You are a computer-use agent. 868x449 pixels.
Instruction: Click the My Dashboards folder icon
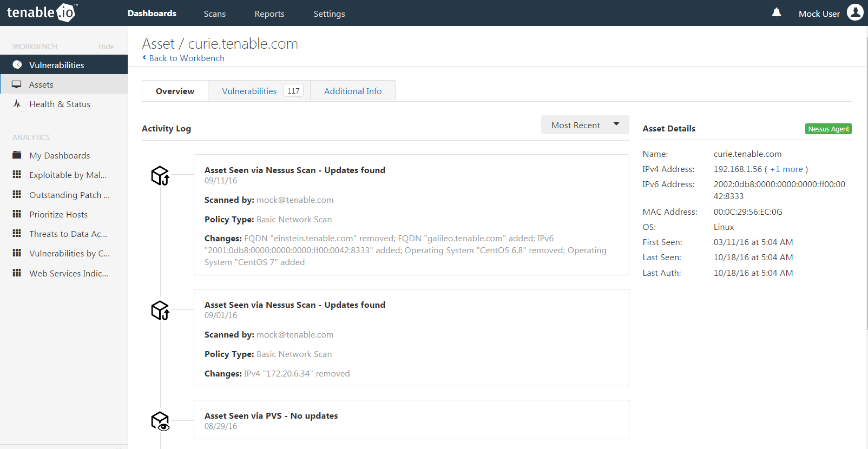17,155
